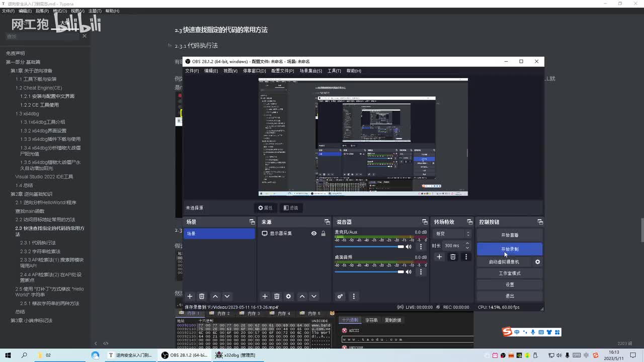Pop out the 转场特效 dock panel

(469, 222)
